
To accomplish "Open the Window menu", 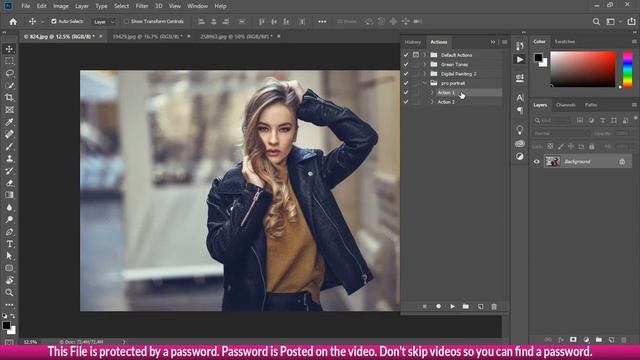I will [197, 6].
